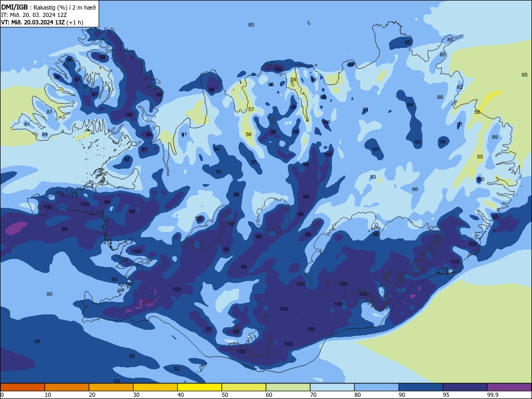Click the '30' legend scale label
Screen dimensions: 532x399
136,395
